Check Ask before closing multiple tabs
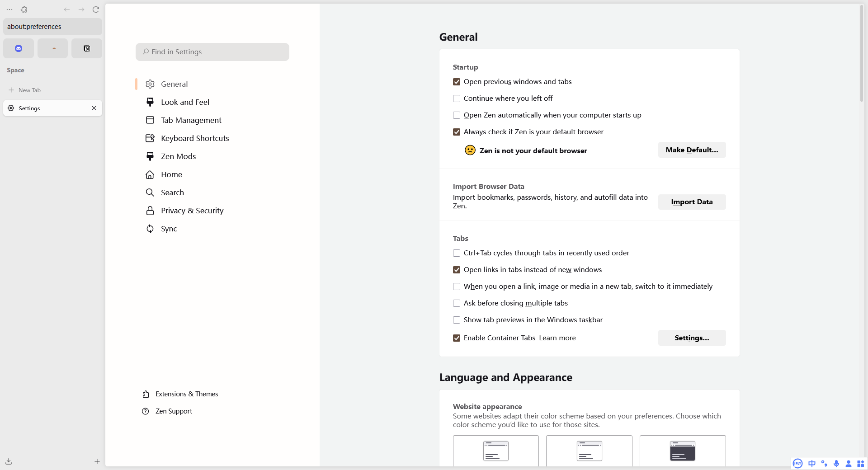Viewport: 868px width, 470px height. click(x=457, y=303)
